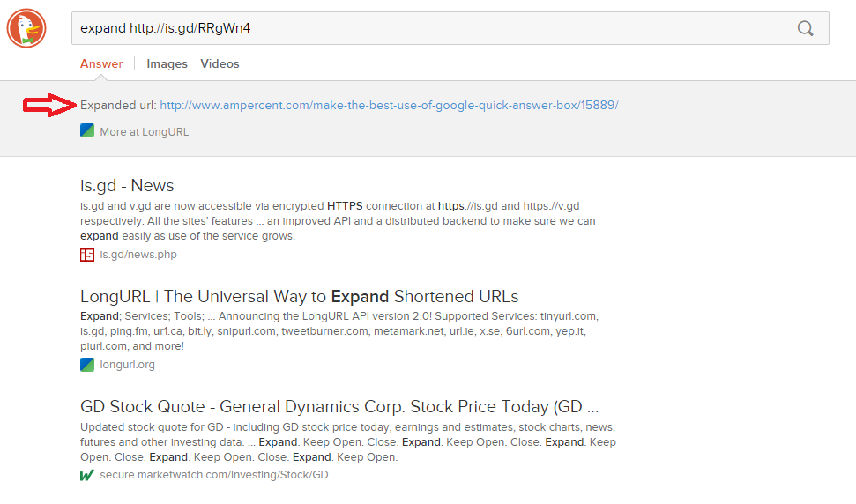Click the is.gd/news.php URL text
The height and width of the screenshot is (504, 856).
(138, 255)
